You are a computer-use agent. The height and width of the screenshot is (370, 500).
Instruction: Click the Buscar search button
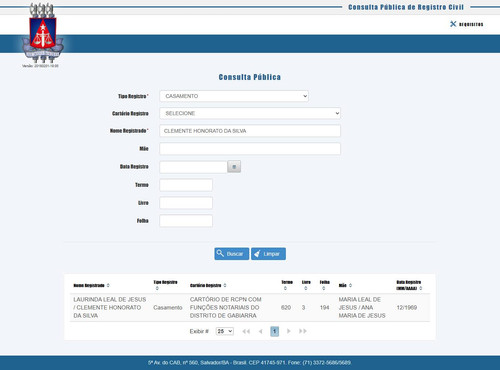231,254
